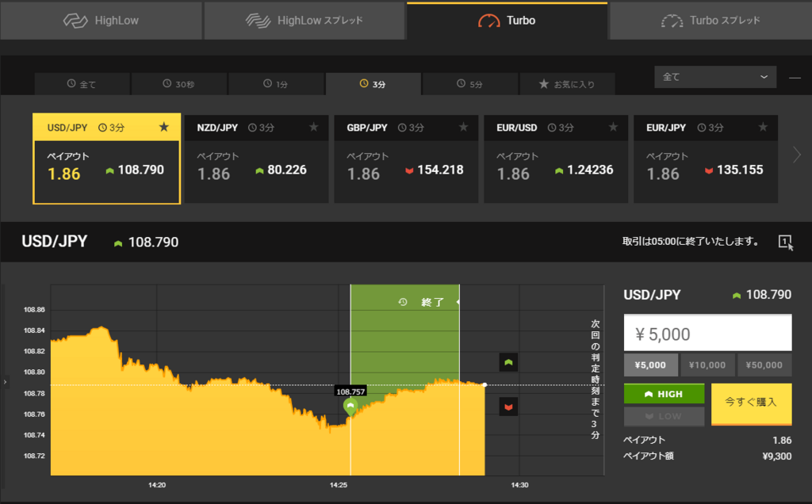Click the green price pin marker on the chart
This screenshot has width=812, height=504.
click(x=350, y=406)
